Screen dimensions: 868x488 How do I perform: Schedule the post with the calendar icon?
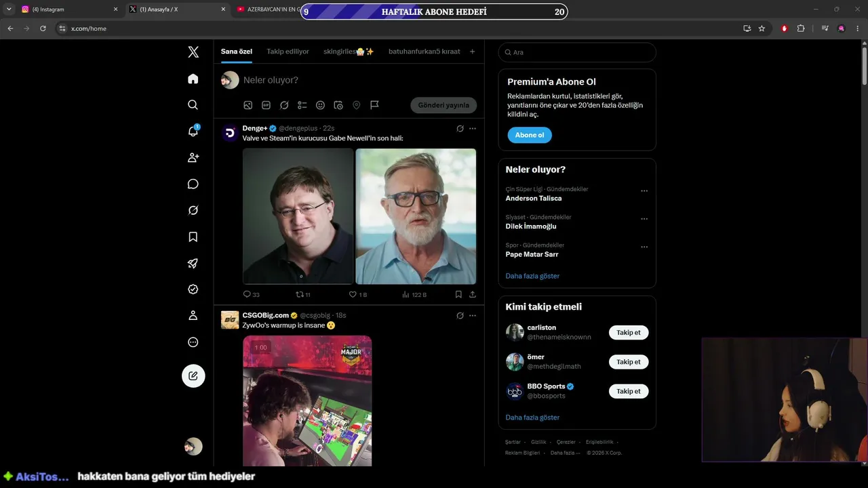point(338,105)
